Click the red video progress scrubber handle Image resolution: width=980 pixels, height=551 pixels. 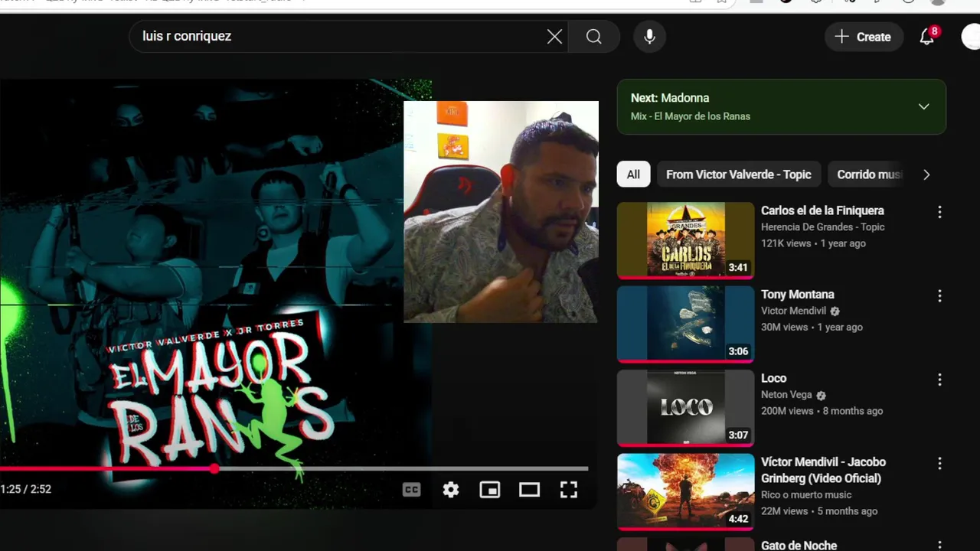point(215,468)
